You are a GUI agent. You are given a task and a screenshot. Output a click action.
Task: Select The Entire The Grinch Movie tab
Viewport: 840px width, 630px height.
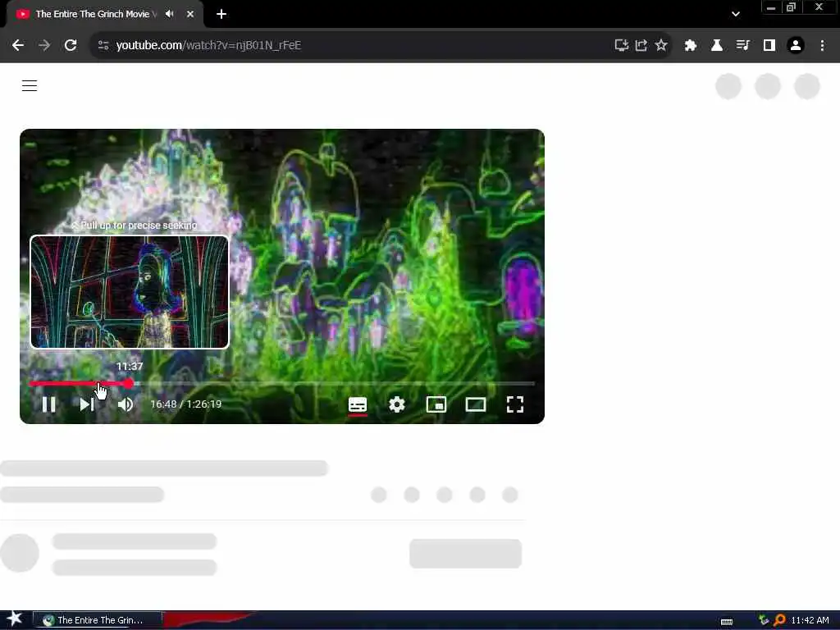[x=105, y=14]
